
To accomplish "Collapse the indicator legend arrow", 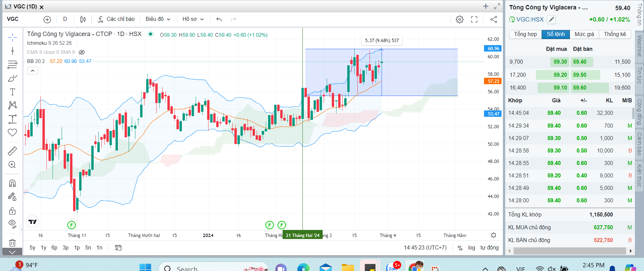I will pos(33,71).
